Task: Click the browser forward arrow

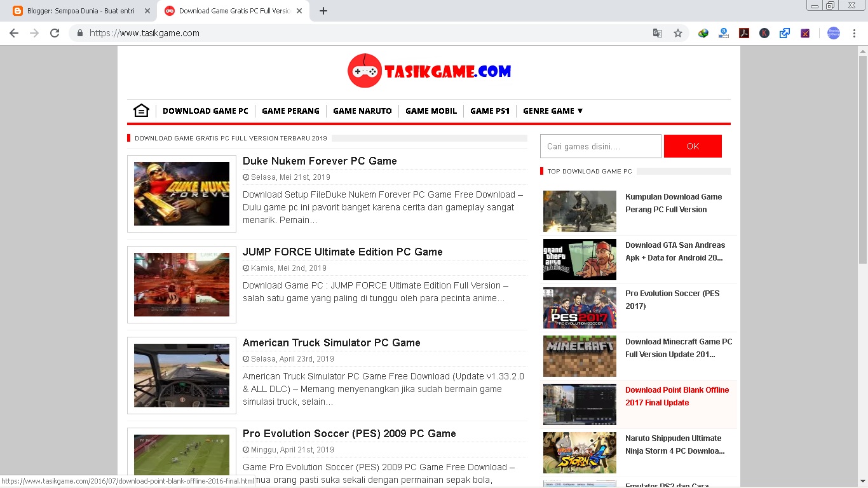Action: coord(34,33)
